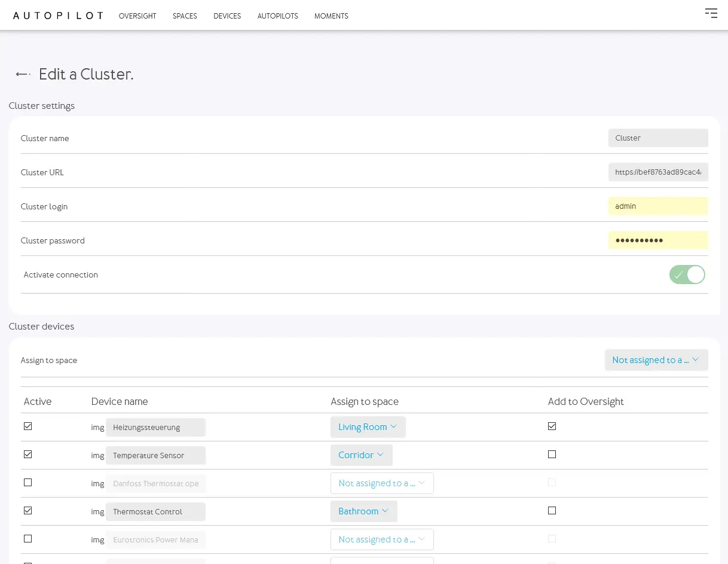The image size is (728, 564).
Task: Click the img icon beside Eurotronics Power
Action: 97,540
